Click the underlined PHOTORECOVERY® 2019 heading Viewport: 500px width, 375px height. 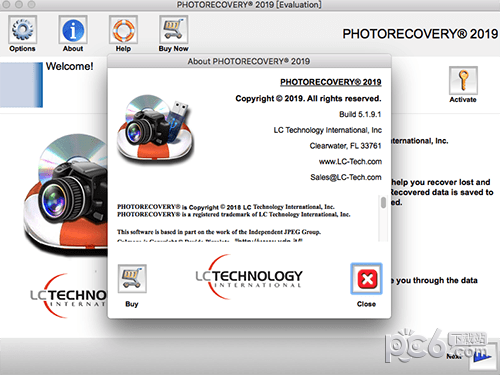point(331,82)
